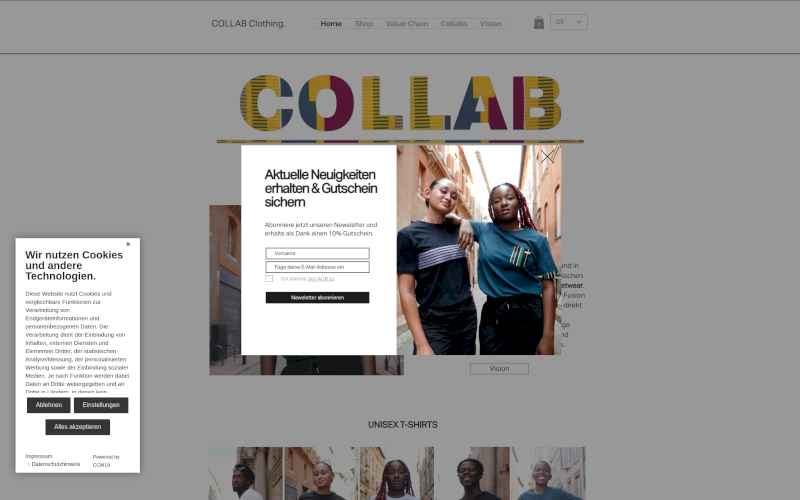Select the Collabs navigation item
The height and width of the screenshot is (500, 800).
click(x=454, y=23)
